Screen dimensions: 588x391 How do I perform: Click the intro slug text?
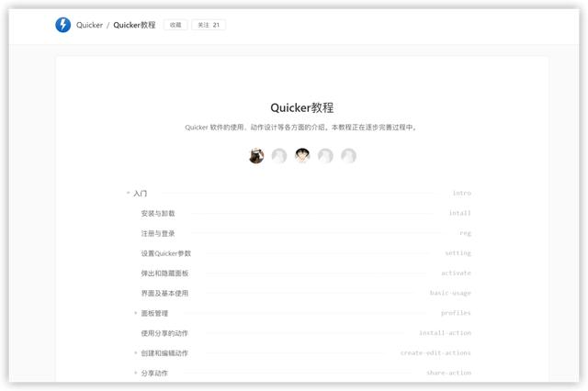pyautogui.click(x=461, y=194)
